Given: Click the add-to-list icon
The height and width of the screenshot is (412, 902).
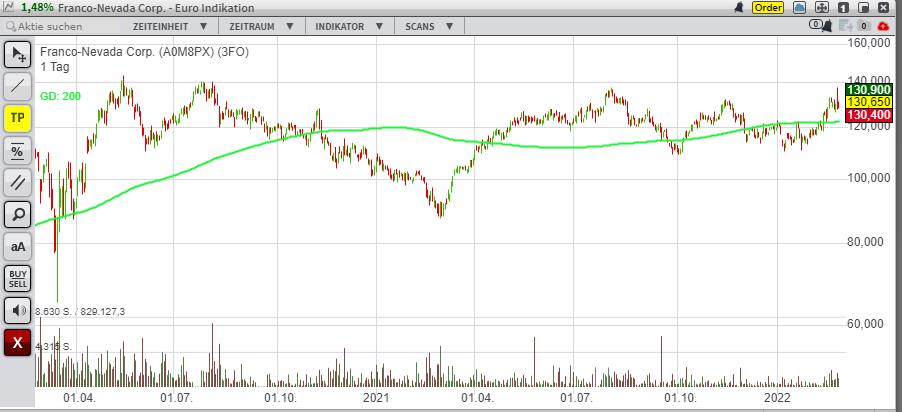Looking at the screenshot, I should click(x=845, y=26).
